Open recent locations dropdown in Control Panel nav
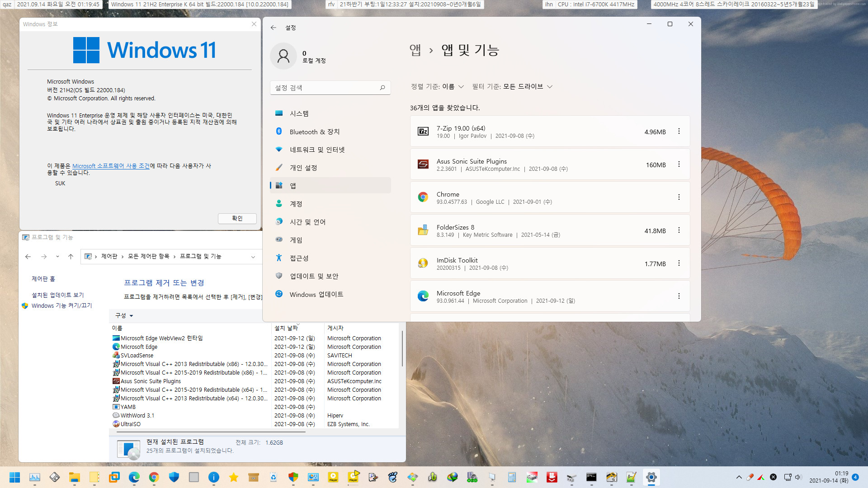868x488 pixels. [x=57, y=257]
